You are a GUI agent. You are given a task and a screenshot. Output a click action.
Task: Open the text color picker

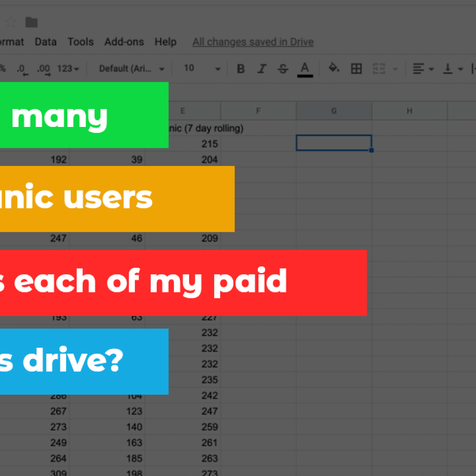(305, 70)
